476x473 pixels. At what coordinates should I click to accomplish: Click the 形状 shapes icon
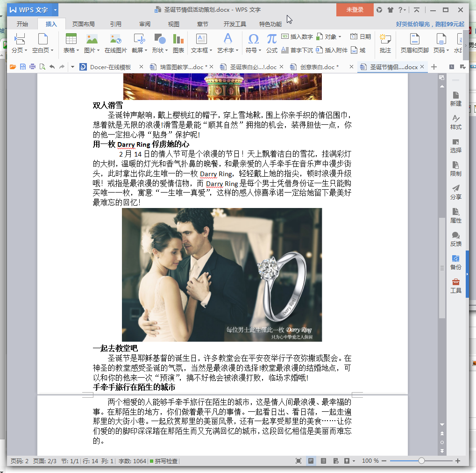click(x=160, y=39)
